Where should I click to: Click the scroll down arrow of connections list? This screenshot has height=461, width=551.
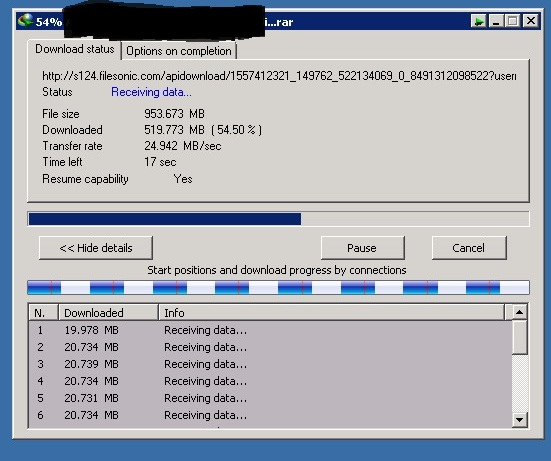tap(519, 419)
